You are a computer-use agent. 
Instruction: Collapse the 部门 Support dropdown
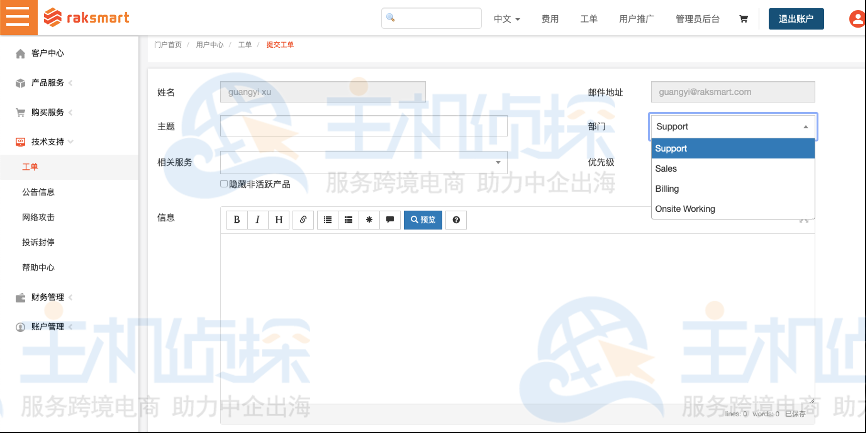pyautogui.click(x=733, y=126)
